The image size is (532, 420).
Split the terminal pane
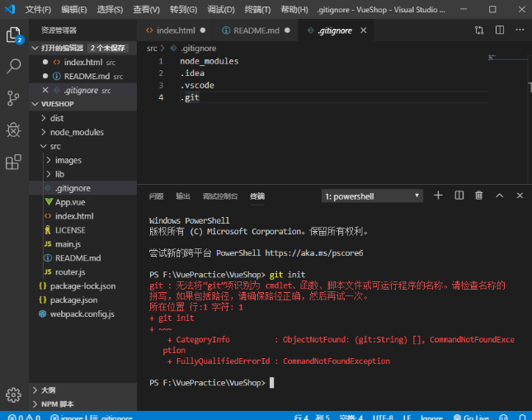459,196
